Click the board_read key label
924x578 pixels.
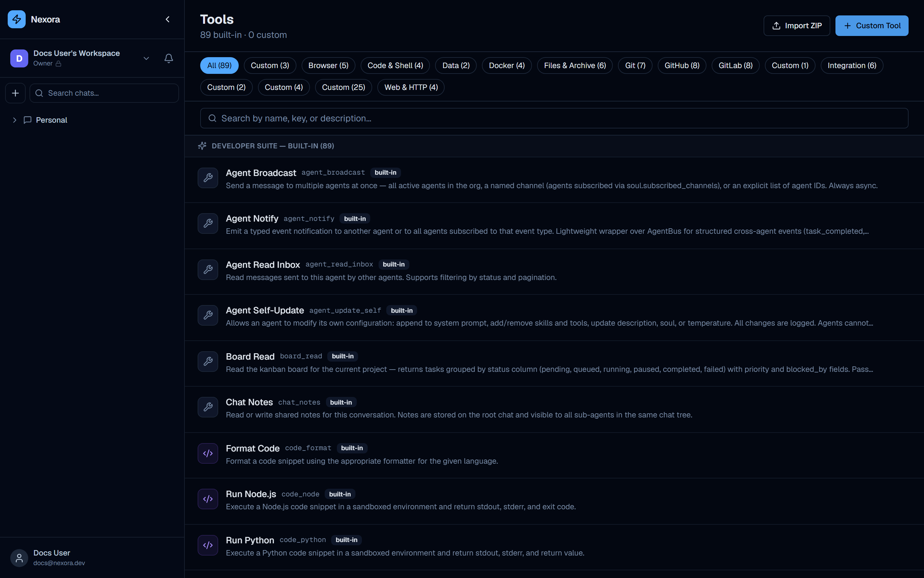click(x=301, y=356)
